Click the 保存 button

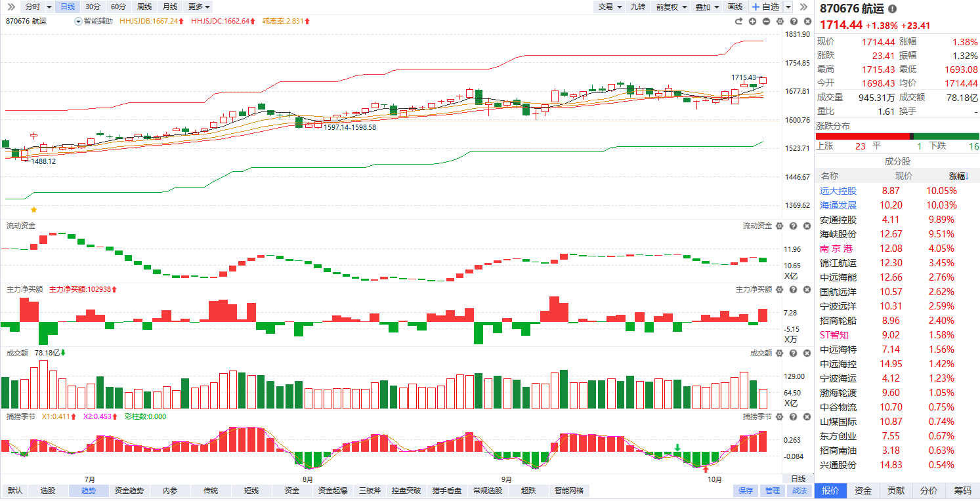pyautogui.click(x=746, y=491)
